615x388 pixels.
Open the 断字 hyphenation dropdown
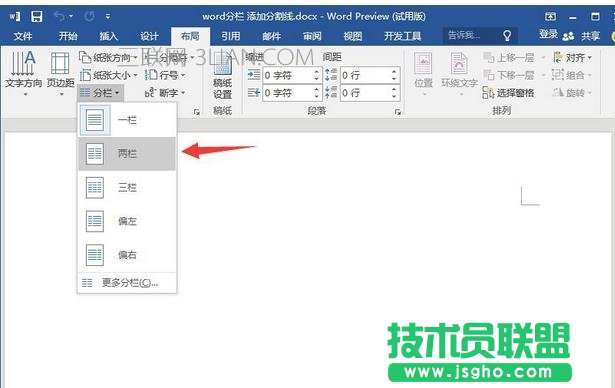pos(165,93)
